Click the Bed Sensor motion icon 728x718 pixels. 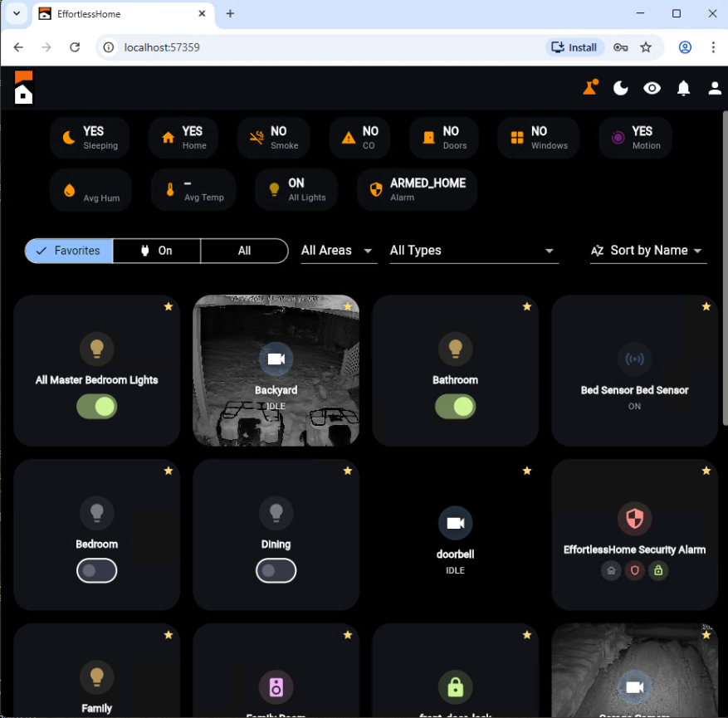(634, 359)
